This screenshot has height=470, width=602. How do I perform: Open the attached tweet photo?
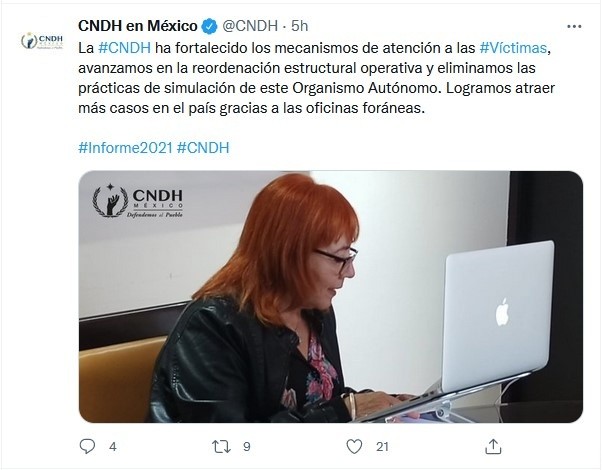(x=331, y=297)
